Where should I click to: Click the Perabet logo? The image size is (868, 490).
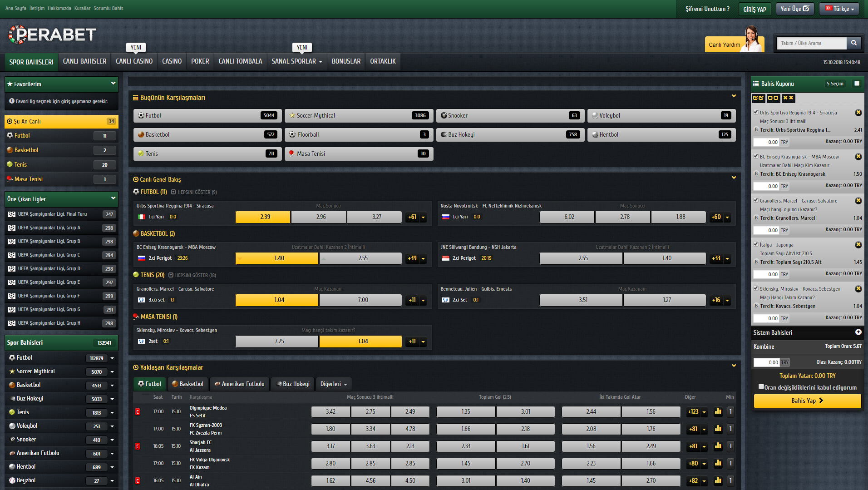(52, 35)
